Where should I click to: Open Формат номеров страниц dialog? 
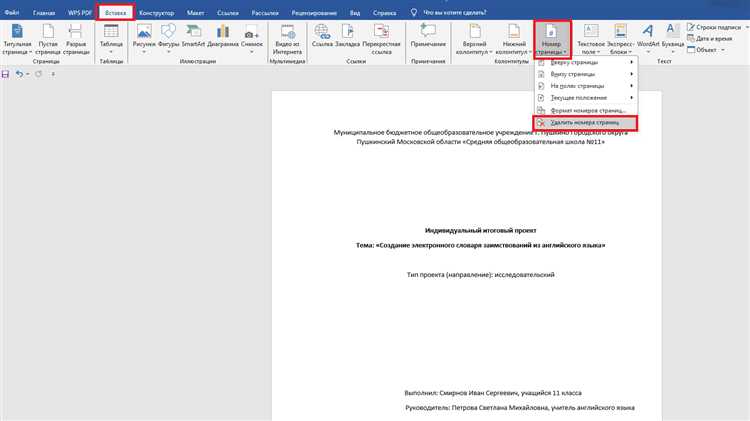point(585,111)
